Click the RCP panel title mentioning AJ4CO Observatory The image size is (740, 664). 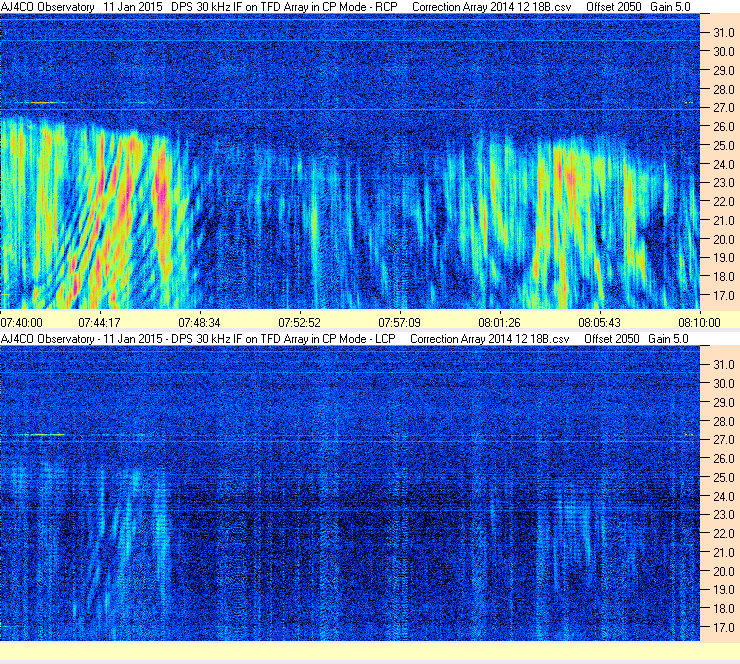click(x=199, y=7)
